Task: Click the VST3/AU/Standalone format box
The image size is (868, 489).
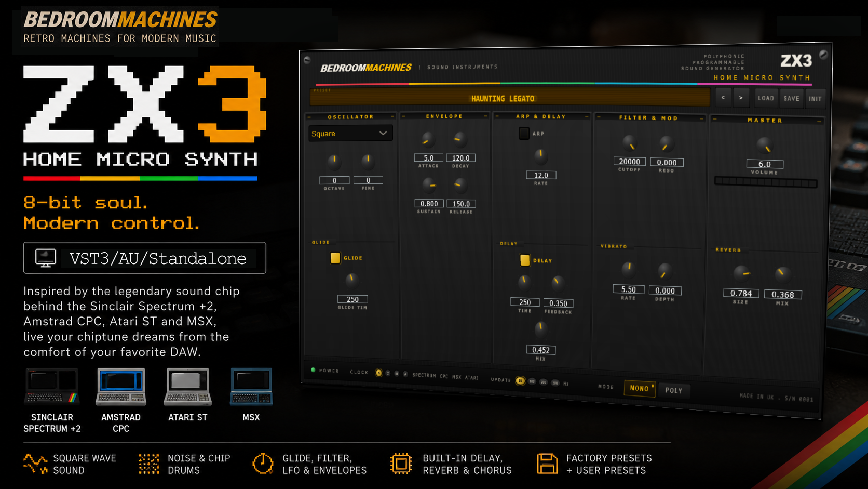Action: pos(145,258)
